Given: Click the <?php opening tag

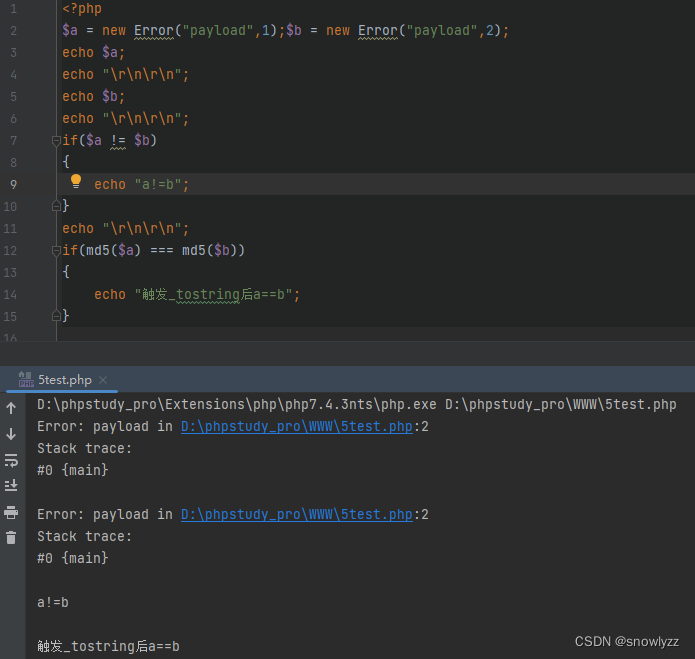Looking at the screenshot, I should pos(82,9).
